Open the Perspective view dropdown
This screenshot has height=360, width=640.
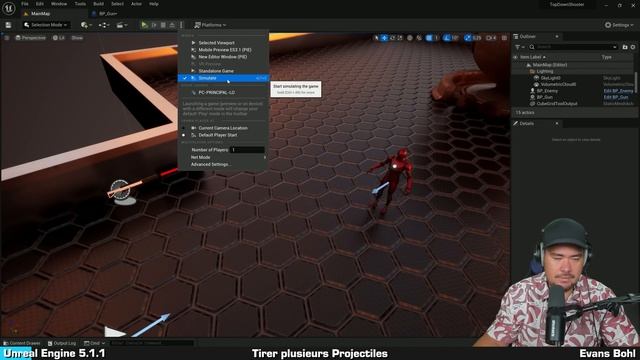[x=30, y=38]
